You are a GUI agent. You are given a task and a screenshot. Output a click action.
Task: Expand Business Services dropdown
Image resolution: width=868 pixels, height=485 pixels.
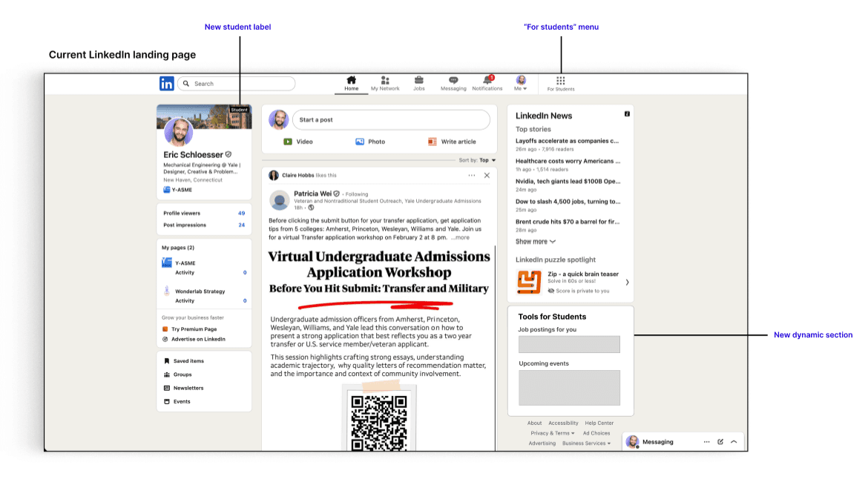click(586, 443)
